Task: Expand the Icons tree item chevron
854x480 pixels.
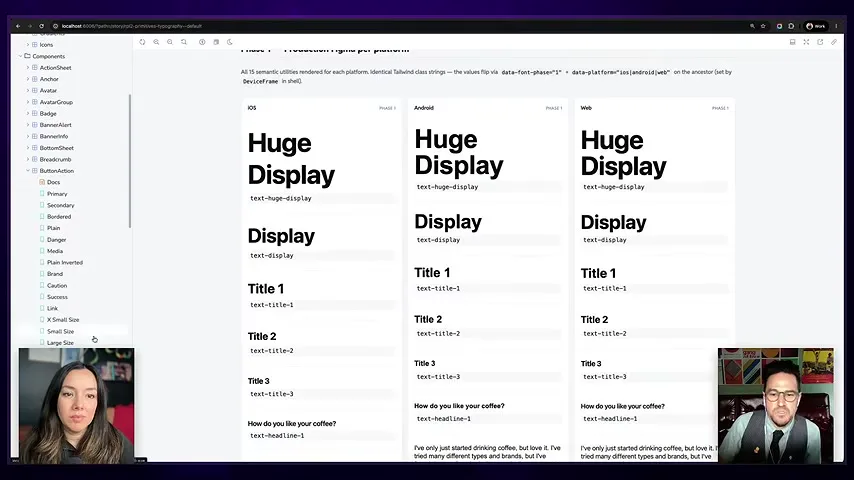Action: tap(28, 45)
